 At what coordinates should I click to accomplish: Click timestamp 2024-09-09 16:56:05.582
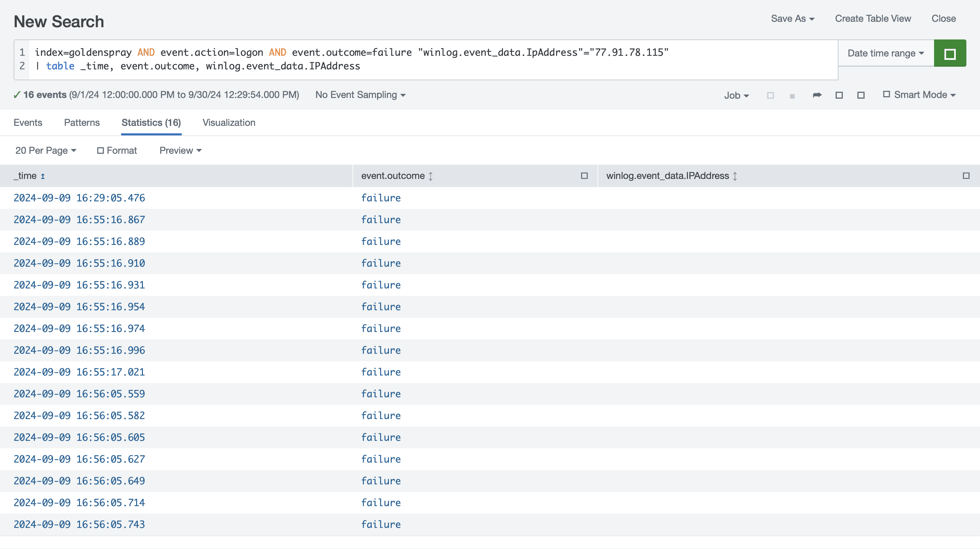click(x=79, y=416)
